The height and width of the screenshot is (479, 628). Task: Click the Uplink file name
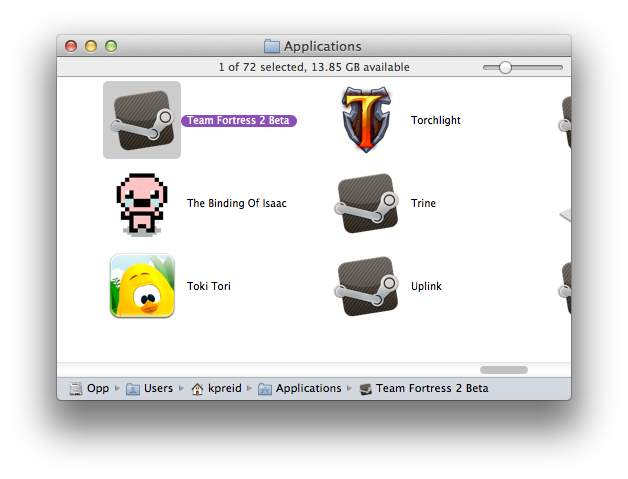(426, 287)
